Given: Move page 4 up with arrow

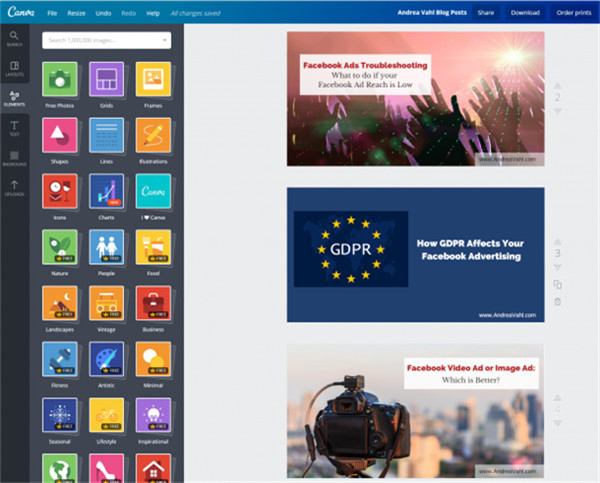Looking at the screenshot, I should pos(558,398).
